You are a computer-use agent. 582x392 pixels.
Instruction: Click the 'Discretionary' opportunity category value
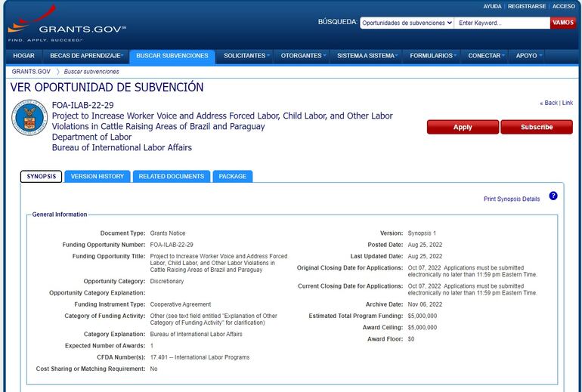[166, 281]
